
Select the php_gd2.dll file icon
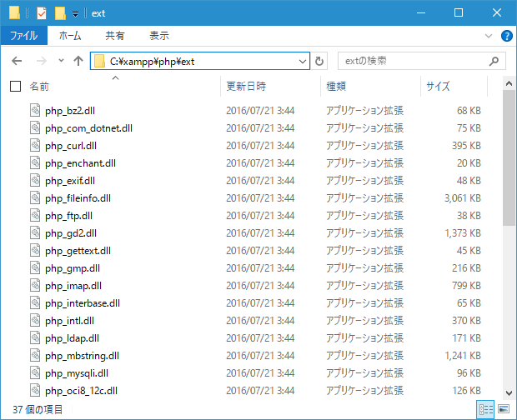click(35, 232)
